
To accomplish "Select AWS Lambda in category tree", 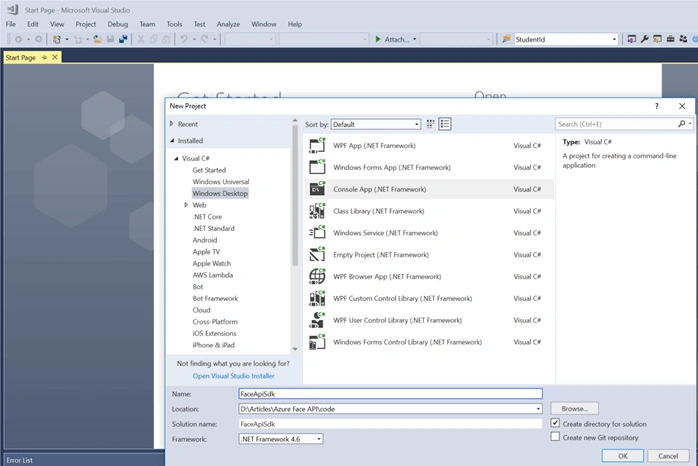I will [x=213, y=275].
